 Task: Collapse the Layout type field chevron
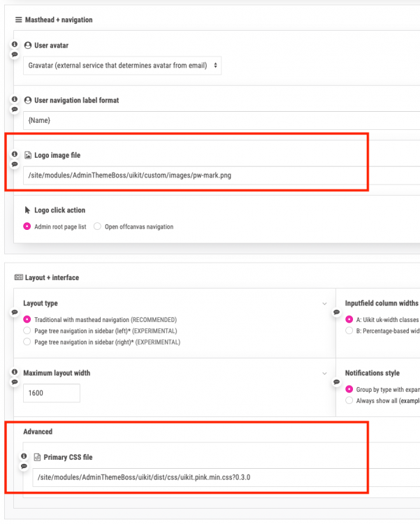(324, 304)
